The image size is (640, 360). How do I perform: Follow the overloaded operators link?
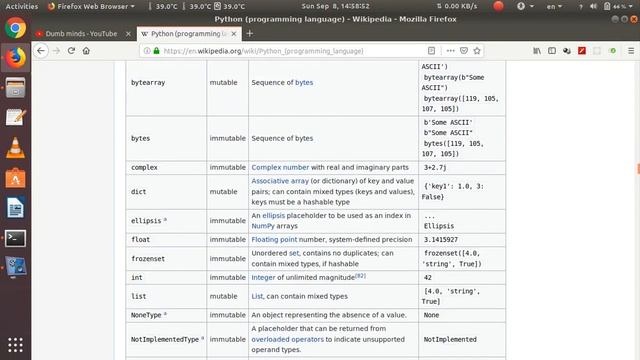[287, 339]
